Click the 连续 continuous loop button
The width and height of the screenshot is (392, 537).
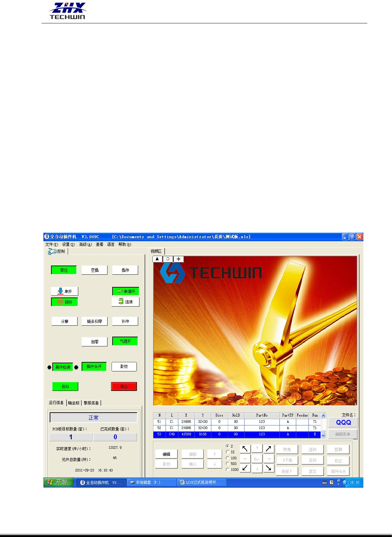(126, 302)
